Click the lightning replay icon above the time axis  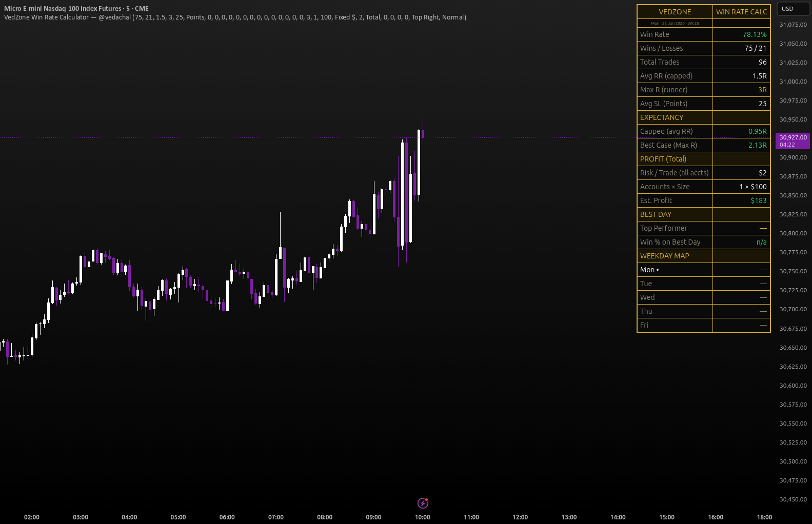click(x=423, y=503)
